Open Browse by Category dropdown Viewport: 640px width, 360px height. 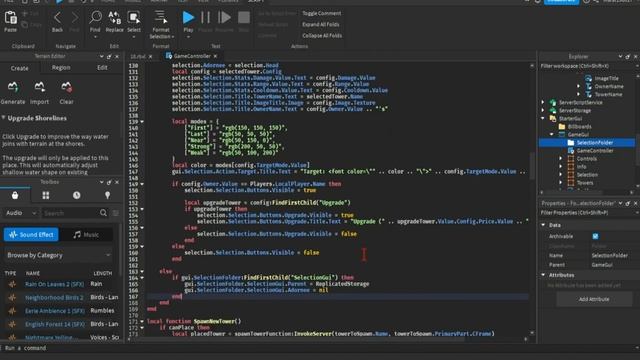click(x=58, y=255)
